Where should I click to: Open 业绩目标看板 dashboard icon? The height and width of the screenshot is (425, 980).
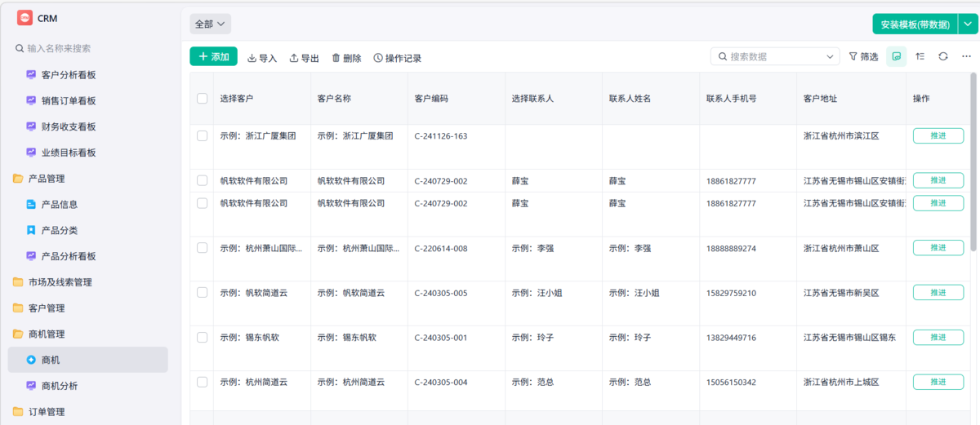[x=31, y=153]
